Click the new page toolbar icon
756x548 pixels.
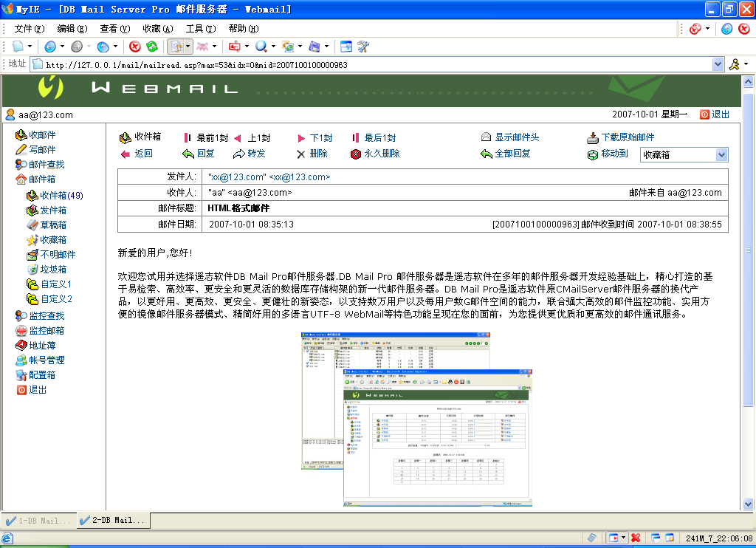click(18, 47)
